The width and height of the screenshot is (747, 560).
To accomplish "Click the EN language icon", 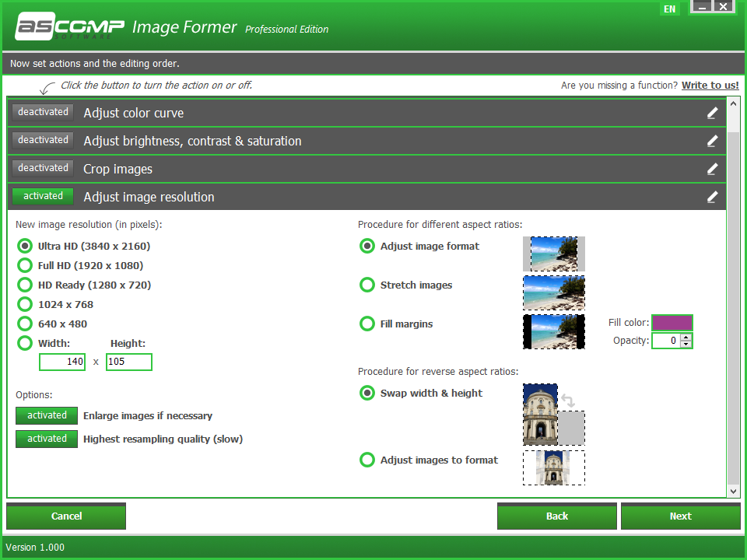I will (669, 9).
